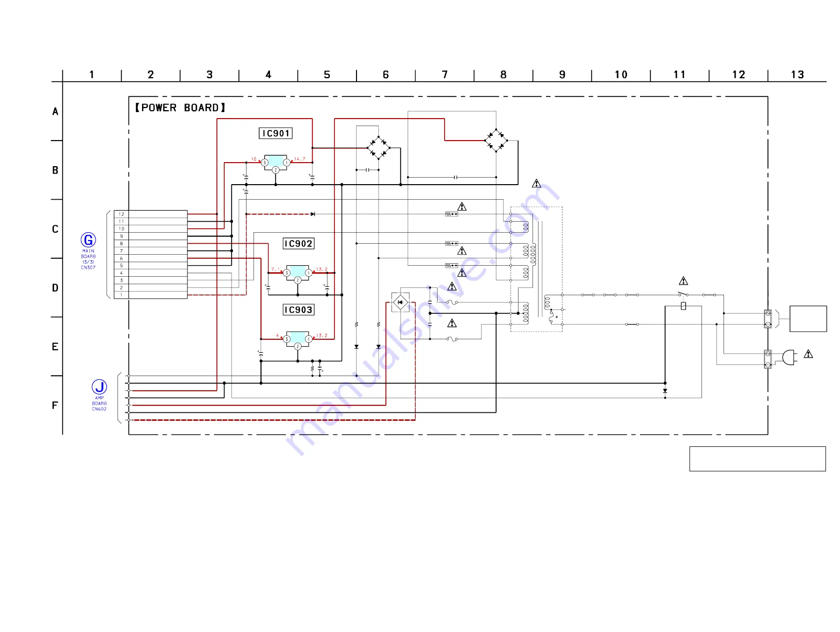Click the boxed small bridge rectifier symbol
840x632 pixels.
point(400,302)
